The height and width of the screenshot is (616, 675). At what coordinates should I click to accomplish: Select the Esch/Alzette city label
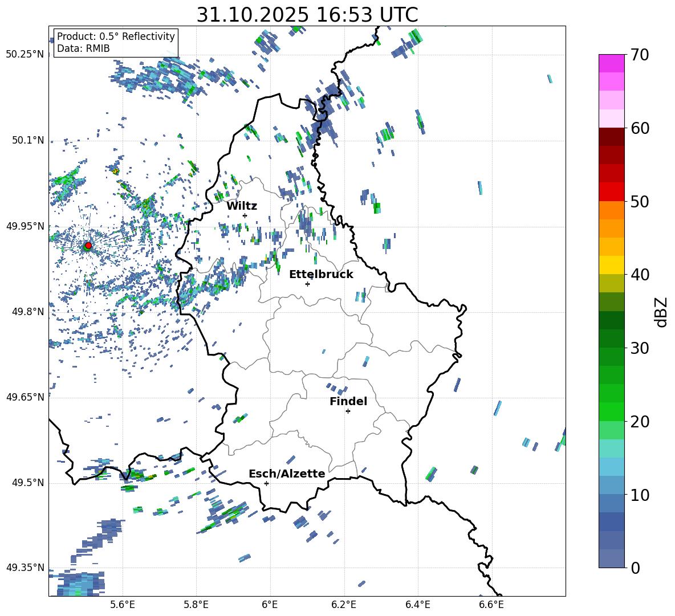coord(287,474)
